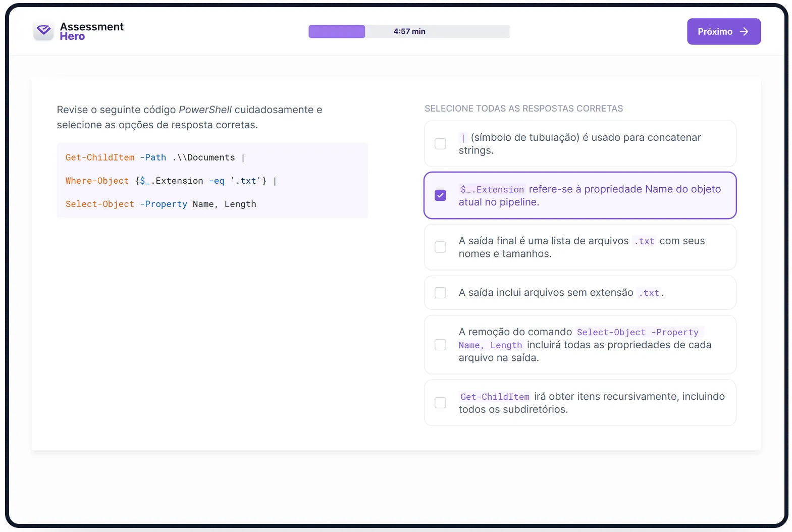
Task: Mark the Get-ChildItem recursive option checkbox
Action: point(440,403)
